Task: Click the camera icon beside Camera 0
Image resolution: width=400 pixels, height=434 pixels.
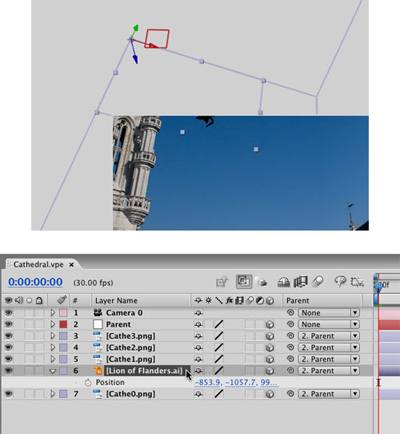Action: coord(98,312)
